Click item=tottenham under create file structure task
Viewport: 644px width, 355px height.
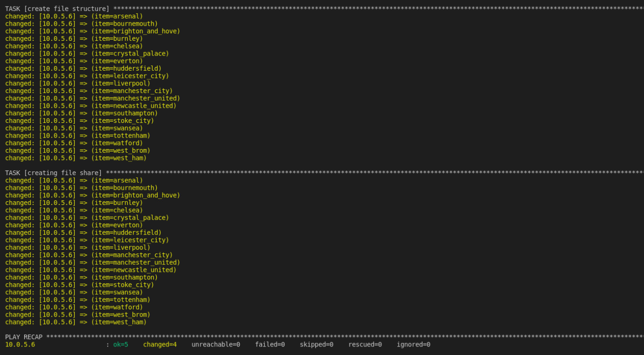pos(121,136)
